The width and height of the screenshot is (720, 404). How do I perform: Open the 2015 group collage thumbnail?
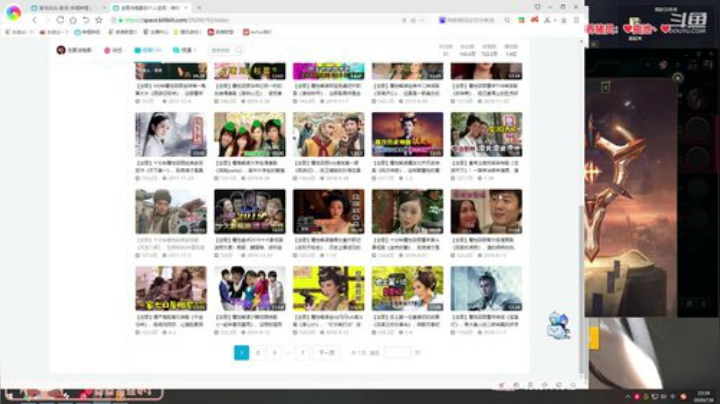(x=250, y=212)
